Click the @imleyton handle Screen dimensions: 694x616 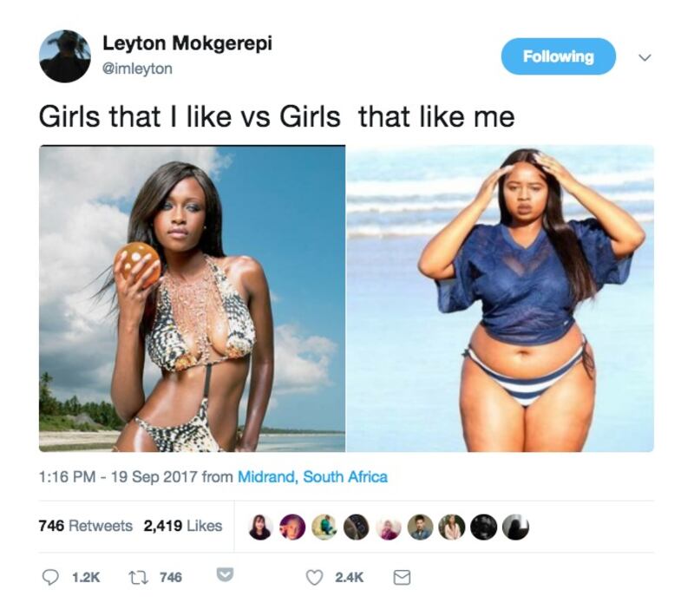pyautogui.click(x=137, y=69)
